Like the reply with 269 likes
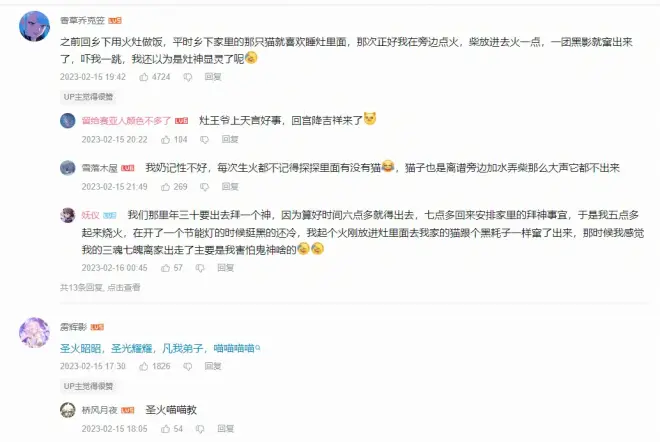Screen dimensions: 660x442 pos(166,187)
